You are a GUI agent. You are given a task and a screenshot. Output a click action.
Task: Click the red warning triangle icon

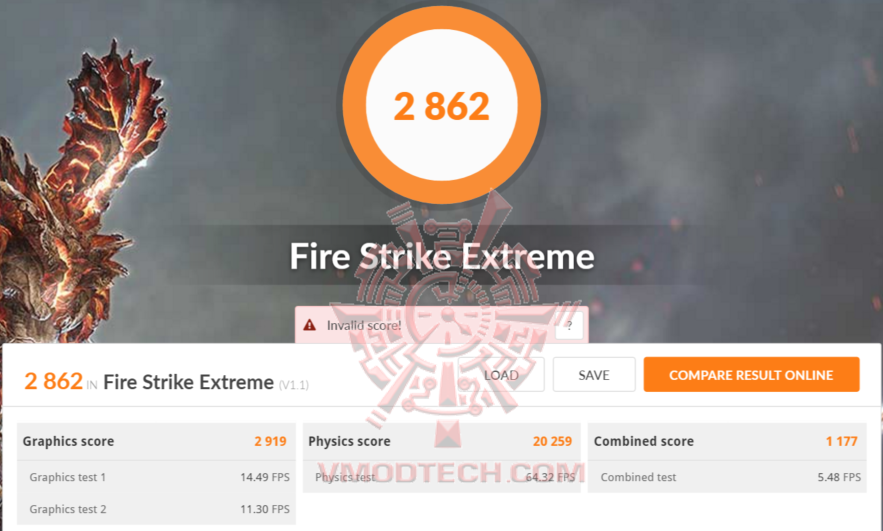309,325
